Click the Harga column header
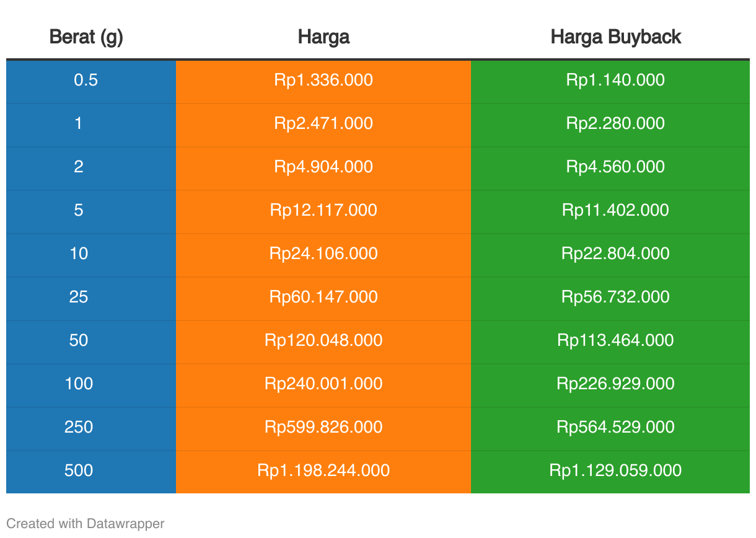This screenshot has width=756, height=538. point(323,37)
